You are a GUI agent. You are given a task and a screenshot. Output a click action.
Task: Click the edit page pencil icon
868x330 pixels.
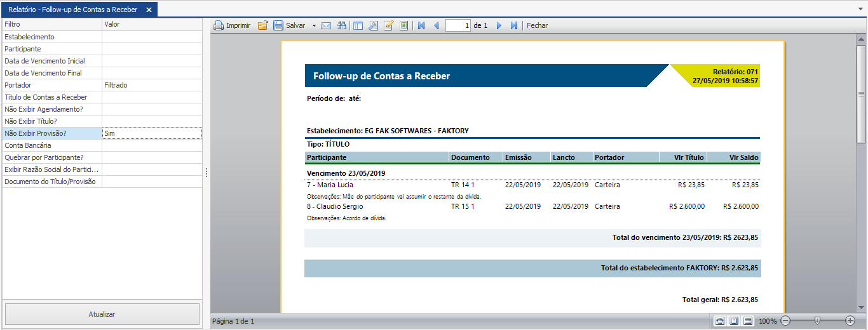pos(389,26)
